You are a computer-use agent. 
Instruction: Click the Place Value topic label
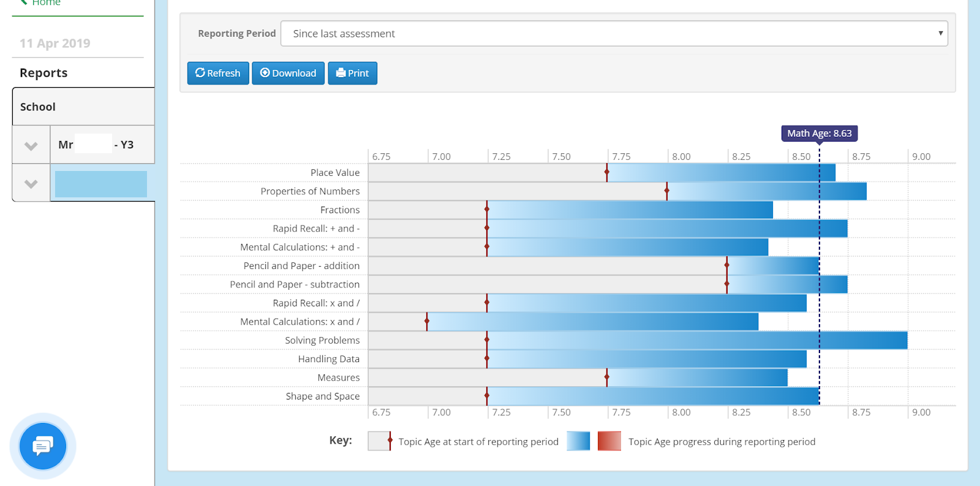coord(335,173)
